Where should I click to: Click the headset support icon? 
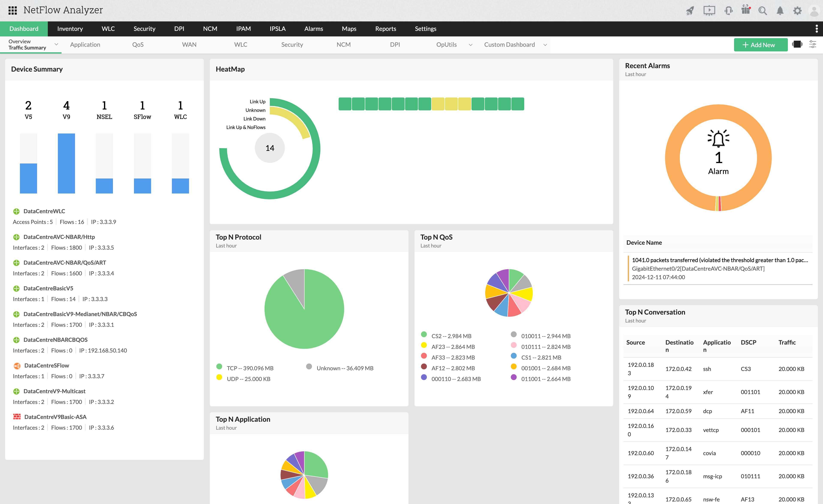tap(728, 11)
